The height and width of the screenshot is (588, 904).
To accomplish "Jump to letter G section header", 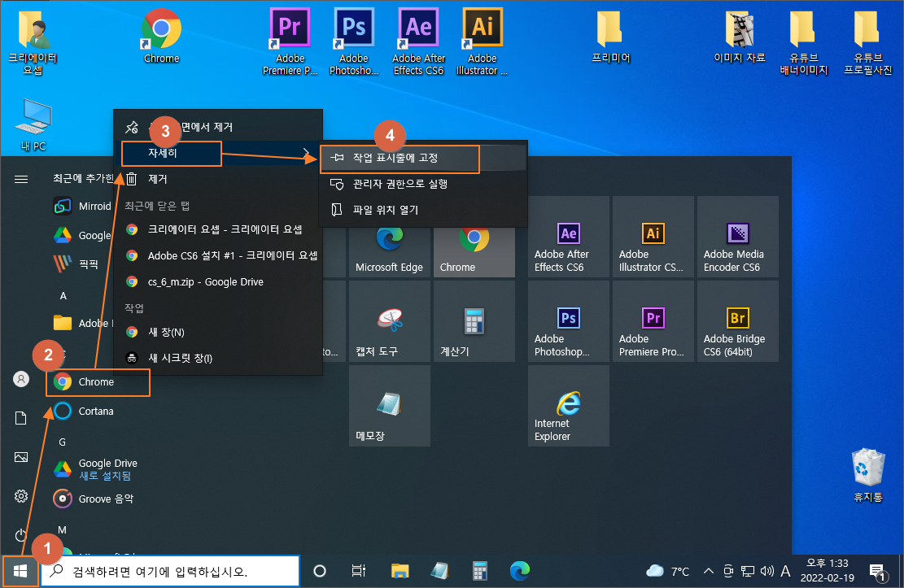I will (x=63, y=442).
